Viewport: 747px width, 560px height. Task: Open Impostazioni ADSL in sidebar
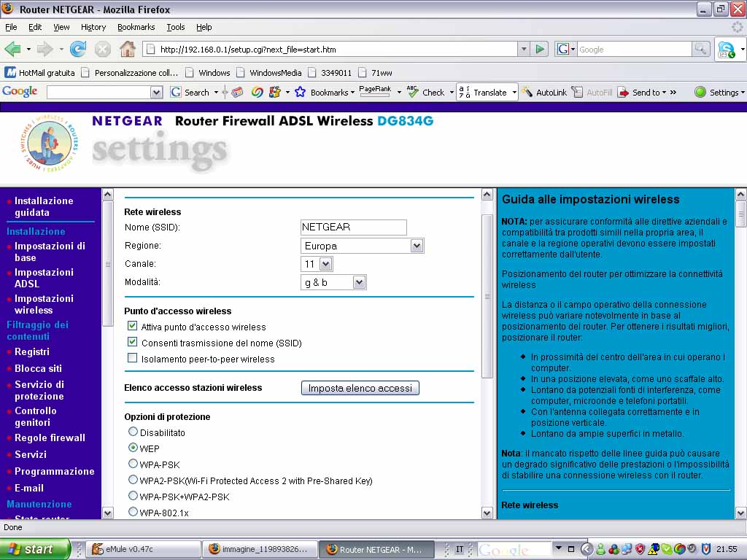(x=44, y=278)
